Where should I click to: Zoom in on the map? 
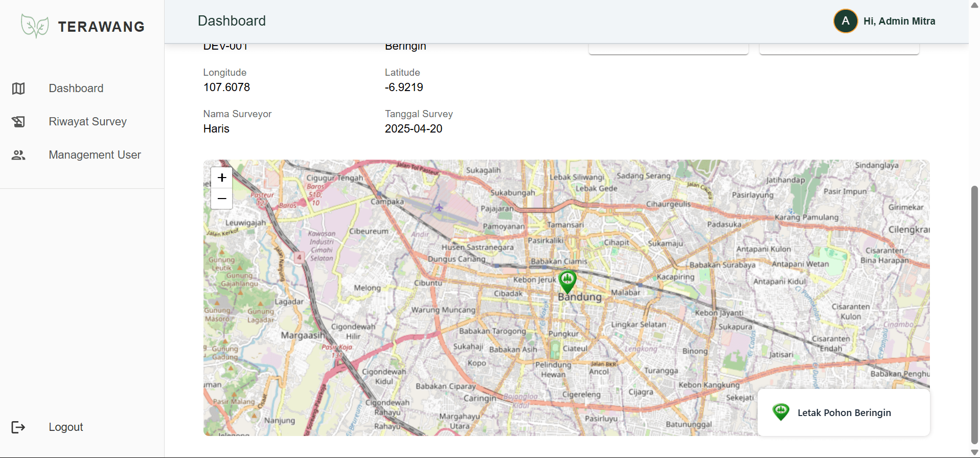pos(222,178)
